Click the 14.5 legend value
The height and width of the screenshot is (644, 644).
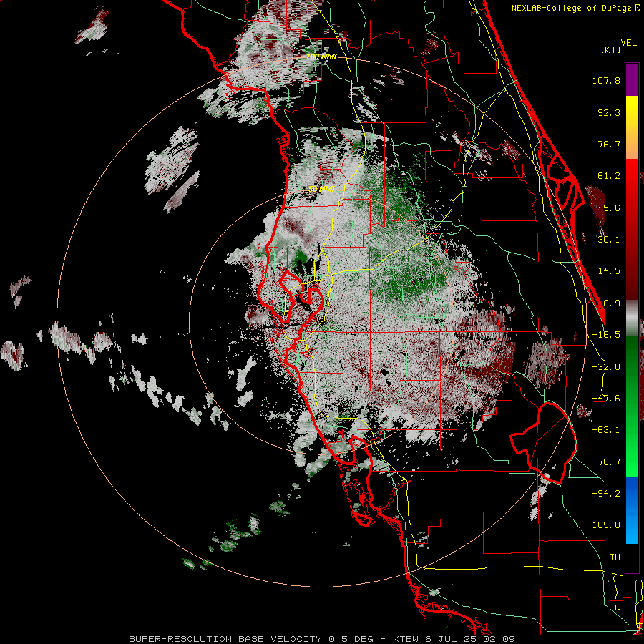[x=609, y=271]
